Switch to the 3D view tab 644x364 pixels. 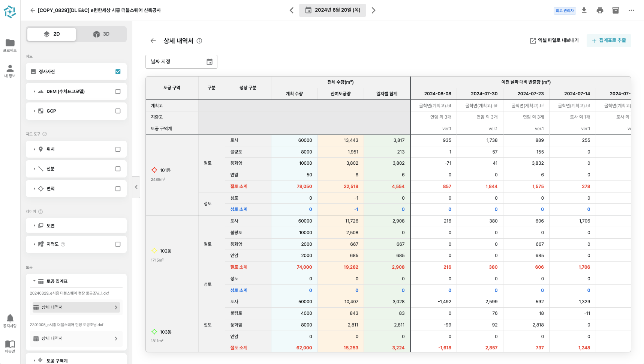(x=101, y=34)
